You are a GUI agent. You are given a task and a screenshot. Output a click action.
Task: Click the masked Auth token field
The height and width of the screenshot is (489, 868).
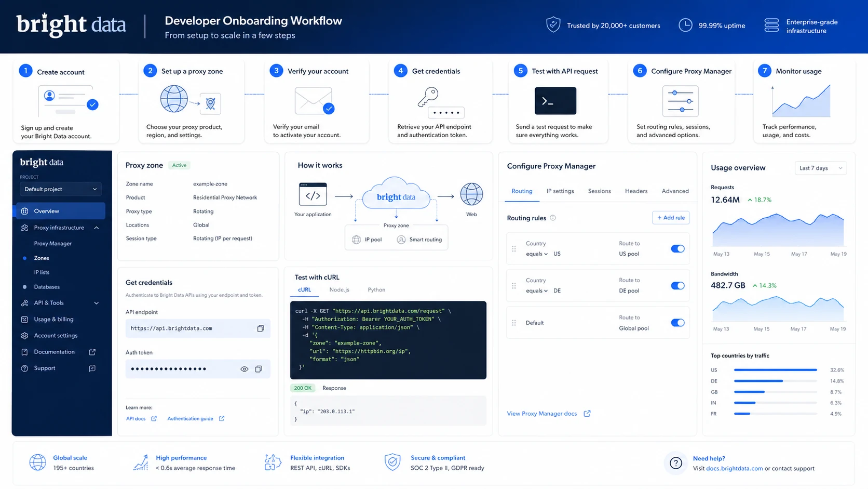(198, 369)
